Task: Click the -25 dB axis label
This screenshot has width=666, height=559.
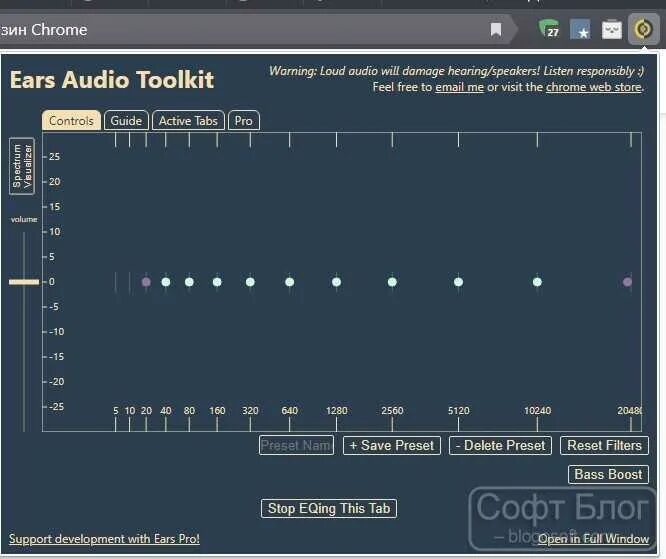Action: coord(56,407)
